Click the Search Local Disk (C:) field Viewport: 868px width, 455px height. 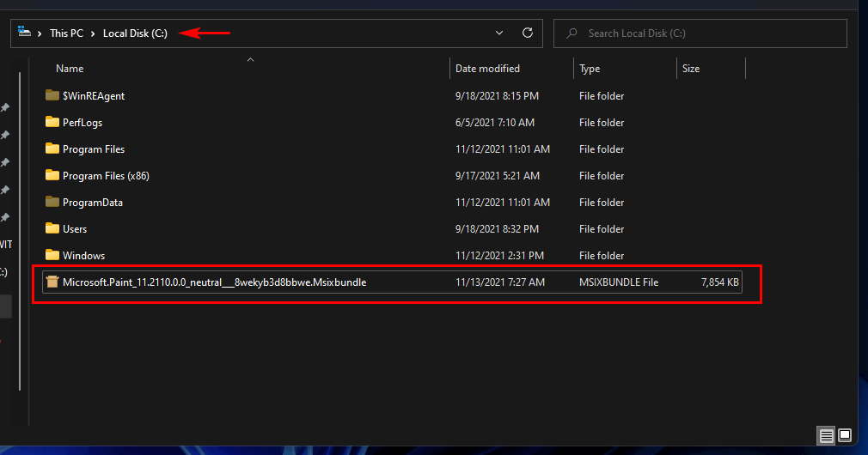click(x=700, y=33)
